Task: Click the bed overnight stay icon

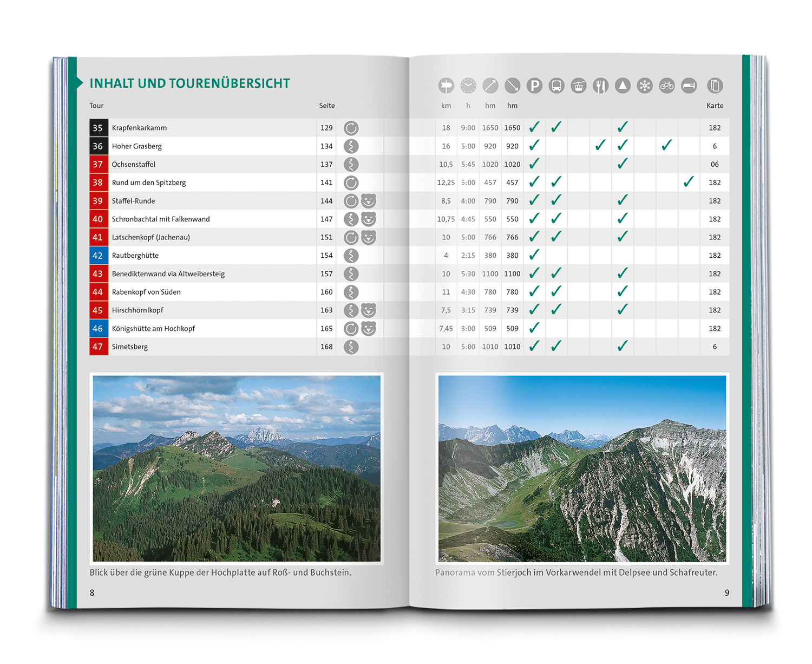Action: (x=689, y=86)
